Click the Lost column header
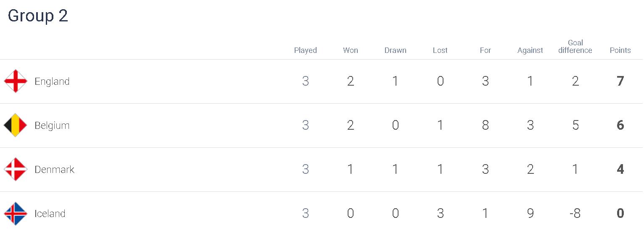The width and height of the screenshot is (644, 233). pos(440,50)
